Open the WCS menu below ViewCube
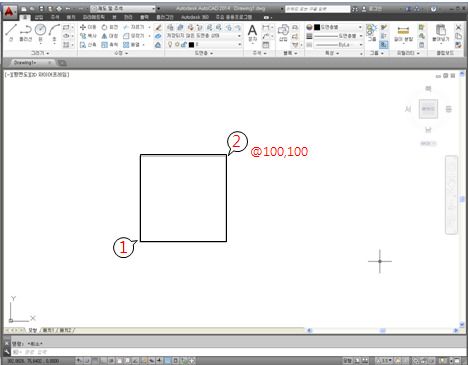The height and width of the screenshot is (365, 468). (428, 143)
